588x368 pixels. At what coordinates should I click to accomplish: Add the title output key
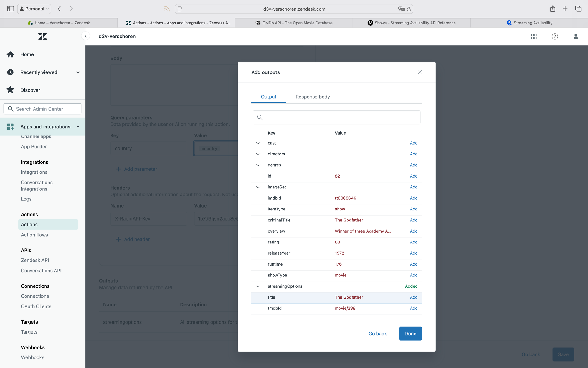[x=414, y=297]
